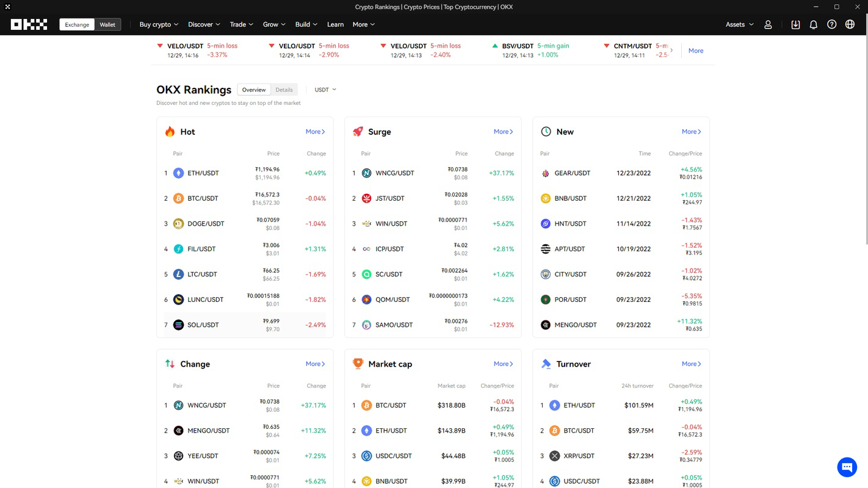Click the WNCG coin icon in Surge
The height and width of the screenshot is (488, 868).
tap(366, 173)
